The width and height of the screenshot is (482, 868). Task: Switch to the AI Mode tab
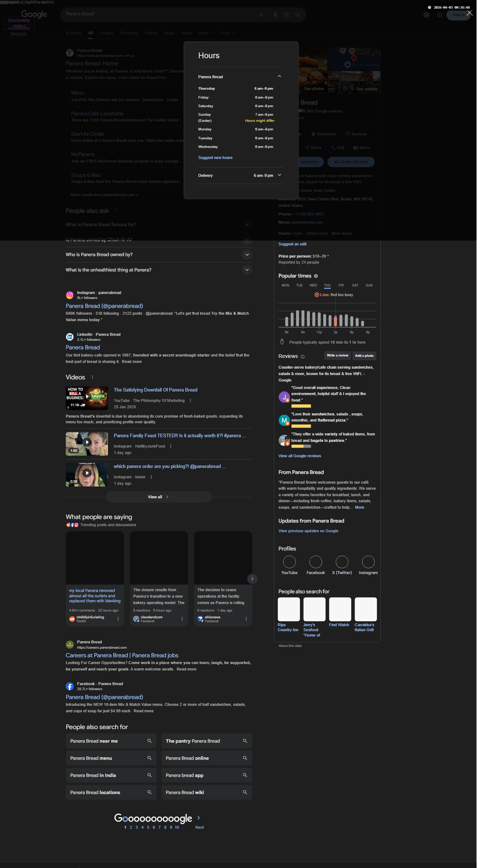[73, 33]
